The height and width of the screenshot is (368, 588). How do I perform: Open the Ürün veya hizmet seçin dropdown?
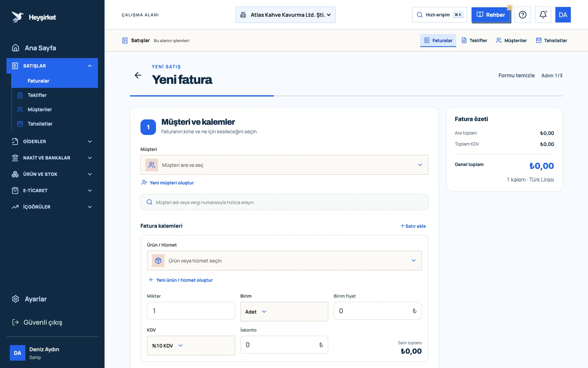284,261
